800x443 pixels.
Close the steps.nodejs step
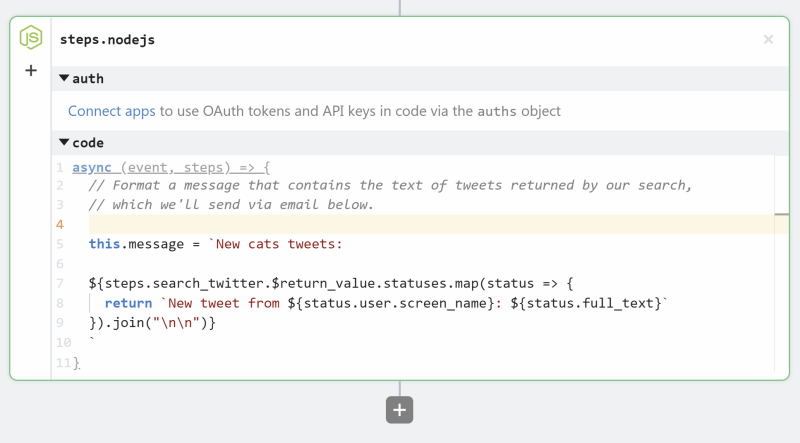pos(768,39)
